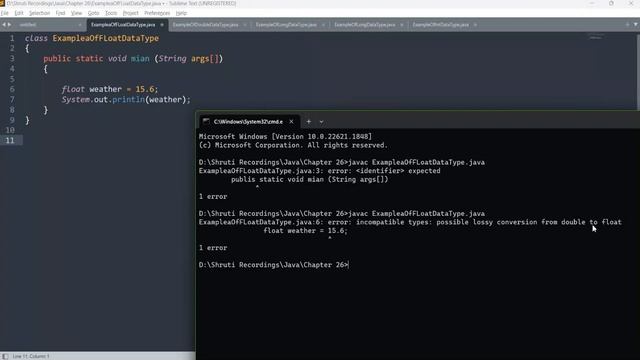Open the Find menu

click(60, 13)
